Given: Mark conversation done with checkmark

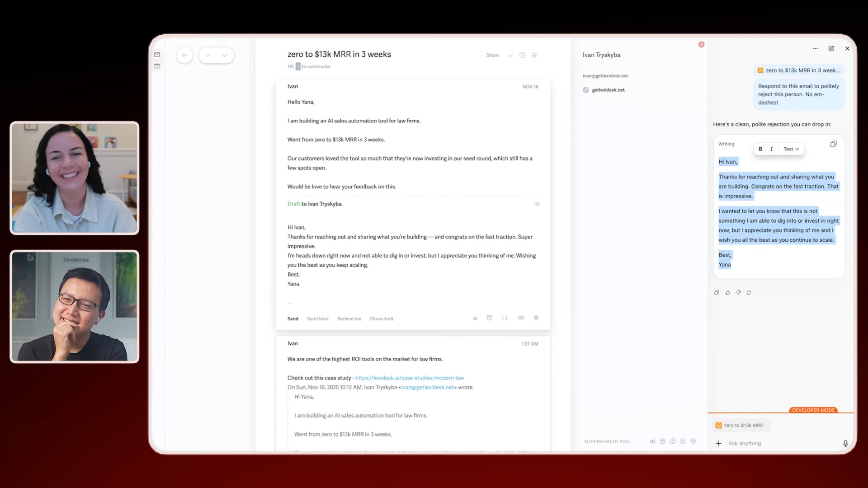Looking at the screenshot, I should coord(510,55).
